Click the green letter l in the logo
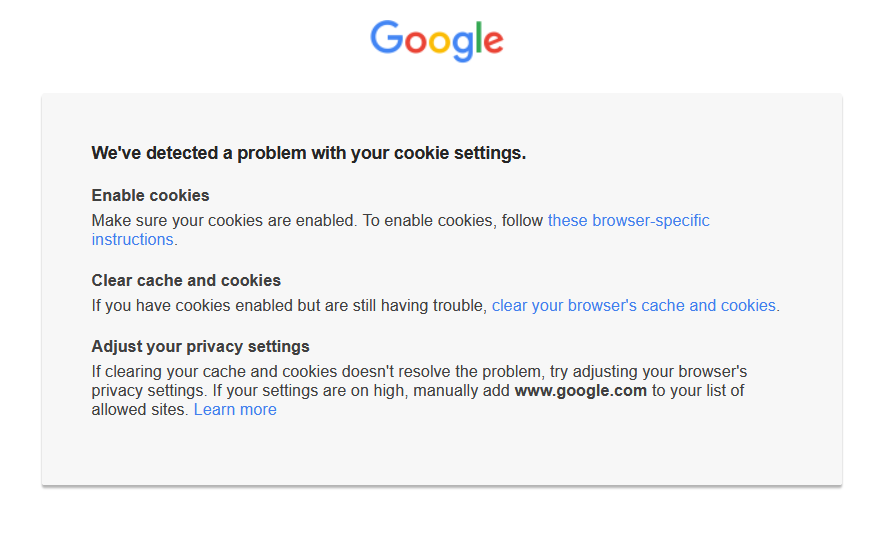The image size is (881, 542). pos(477,38)
